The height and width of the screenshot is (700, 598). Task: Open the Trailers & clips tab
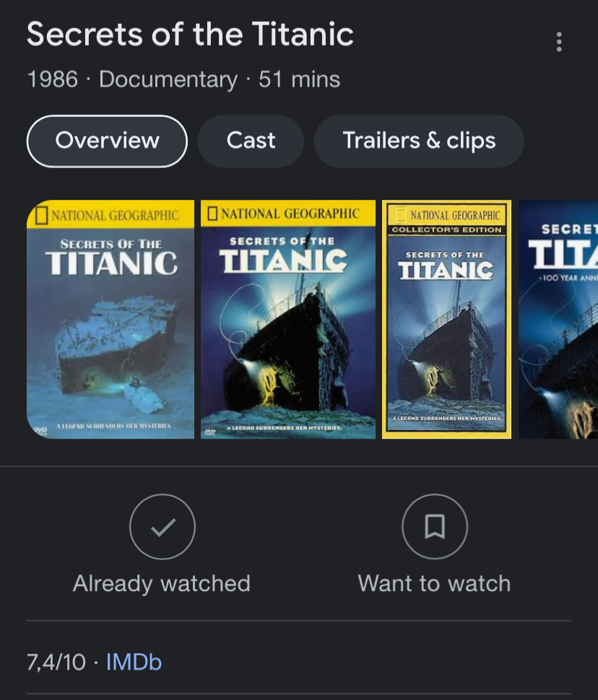(419, 141)
